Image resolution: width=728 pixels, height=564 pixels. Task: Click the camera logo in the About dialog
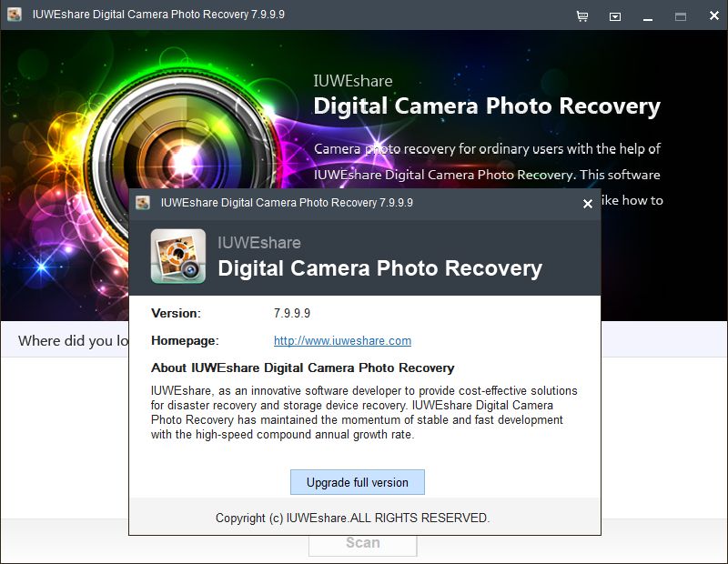pos(177,257)
